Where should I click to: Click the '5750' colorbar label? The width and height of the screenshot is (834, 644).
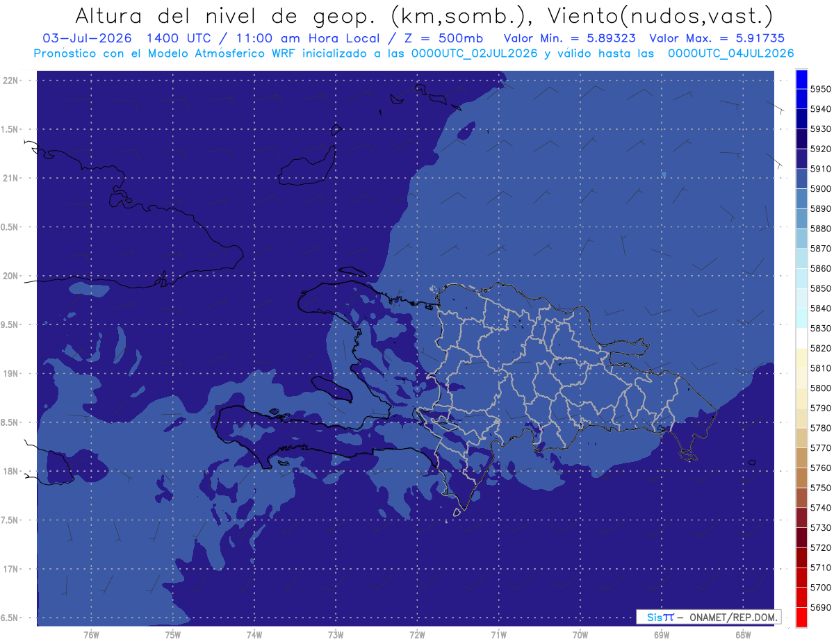[x=821, y=488]
